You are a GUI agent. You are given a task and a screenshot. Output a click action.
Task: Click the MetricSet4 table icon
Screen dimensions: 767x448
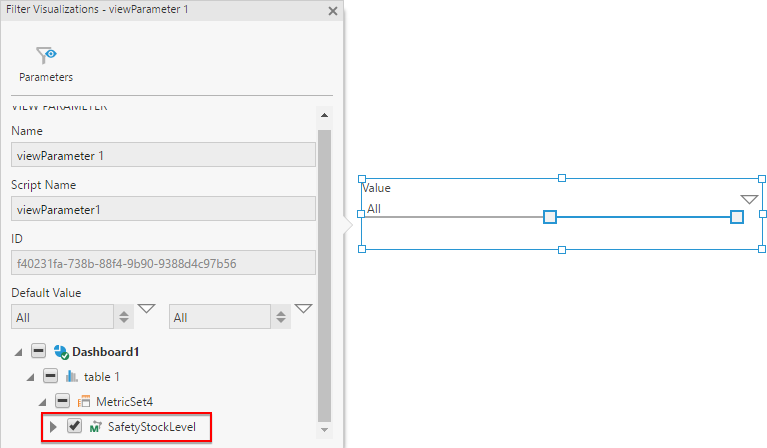coord(84,402)
